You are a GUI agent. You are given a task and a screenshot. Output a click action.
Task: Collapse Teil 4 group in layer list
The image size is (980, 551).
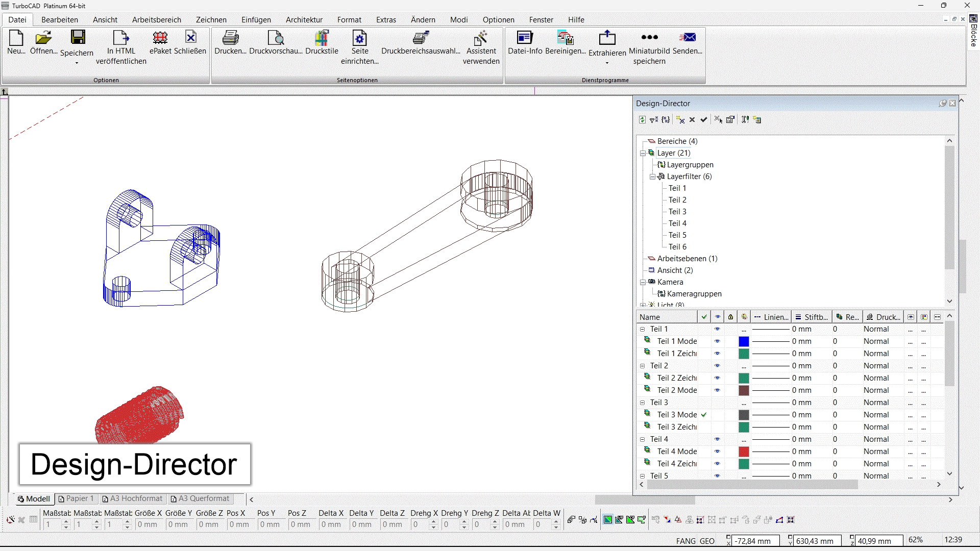pyautogui.click(x=643, y=440)
